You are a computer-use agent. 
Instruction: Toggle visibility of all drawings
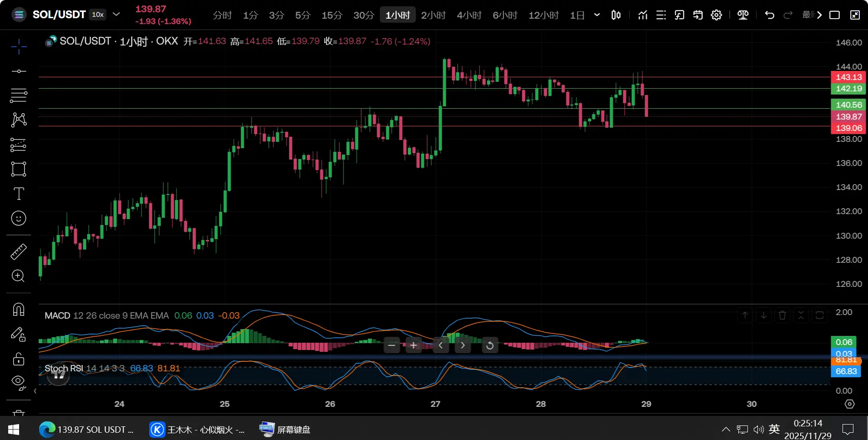click(19, 383)
